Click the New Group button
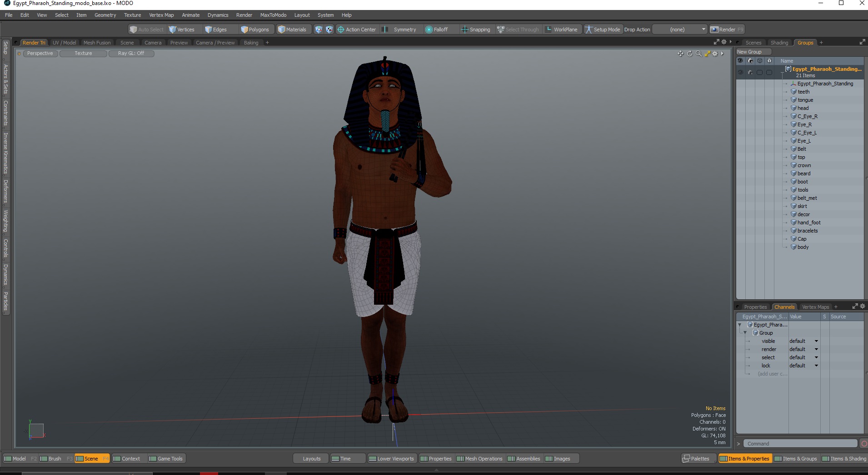The width and height of the screenshot is (868, 475). pos(753,52)
